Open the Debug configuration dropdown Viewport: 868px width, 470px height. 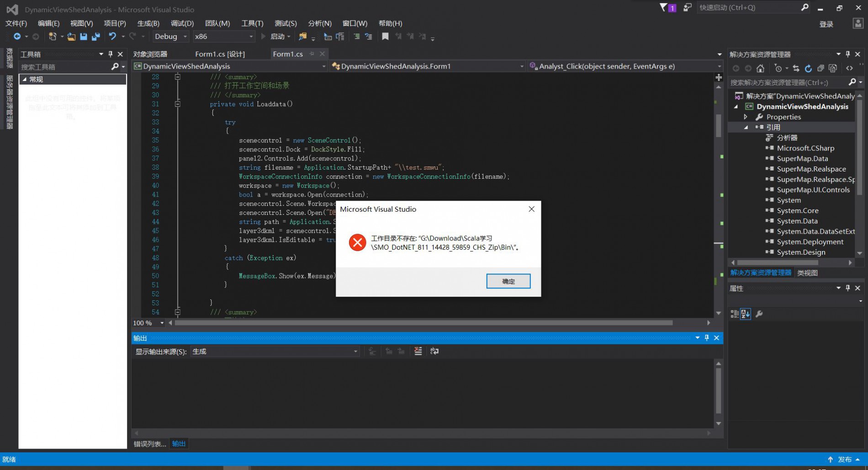point(170,37)
